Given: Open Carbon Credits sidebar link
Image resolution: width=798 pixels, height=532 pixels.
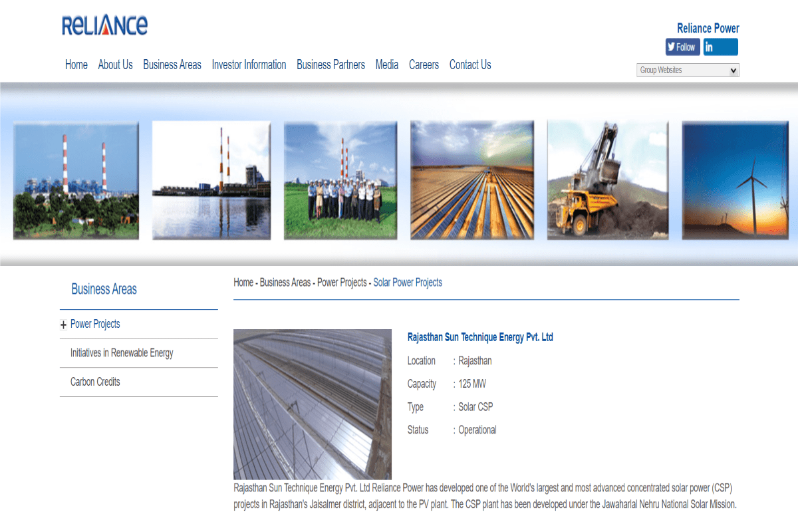Looking at the screenshot, I should point(95,382).
